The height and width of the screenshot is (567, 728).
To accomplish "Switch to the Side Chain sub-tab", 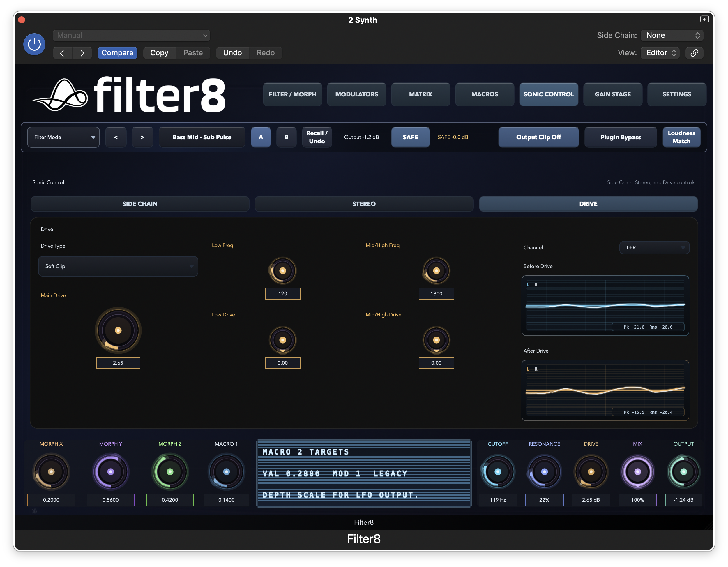I will pos(140,204).
